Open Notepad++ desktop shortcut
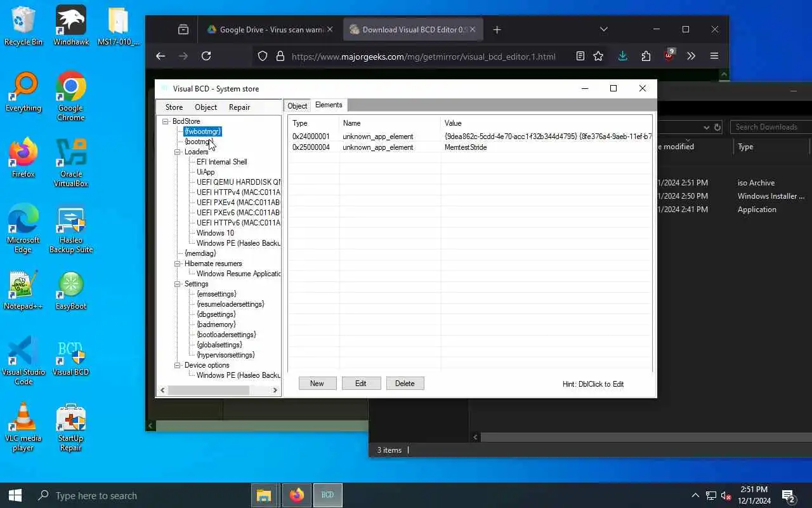This screenshot has width=812, height=508. pos(23,291)
